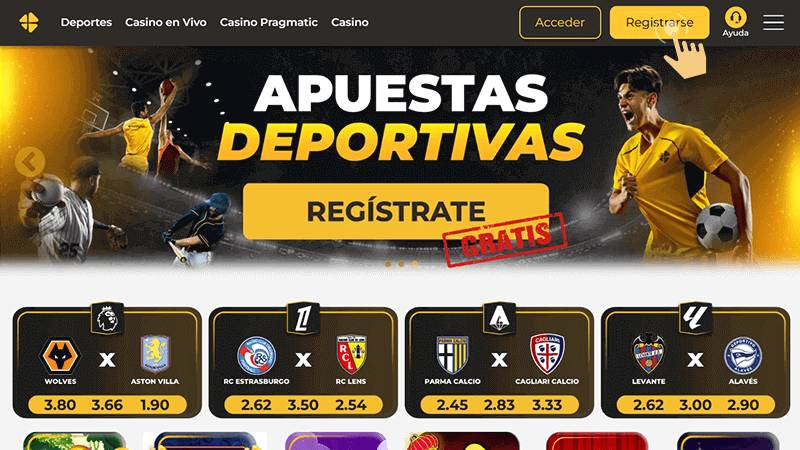Click the REGÍSTRATE banner button
The height and width of the screenshot is (450, 800).
396,211
